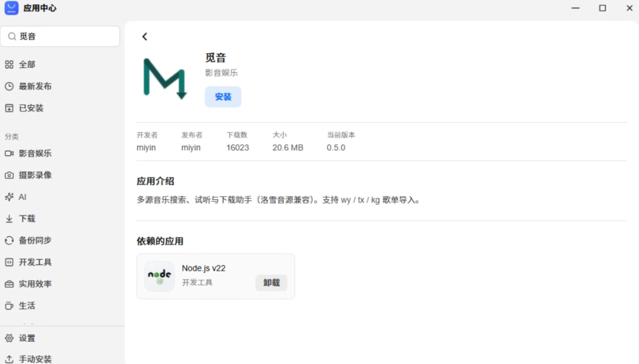This screenshot has height=364, width=639.
Task: Click the sparkle icon beside AI
Action: pos(9,197)
